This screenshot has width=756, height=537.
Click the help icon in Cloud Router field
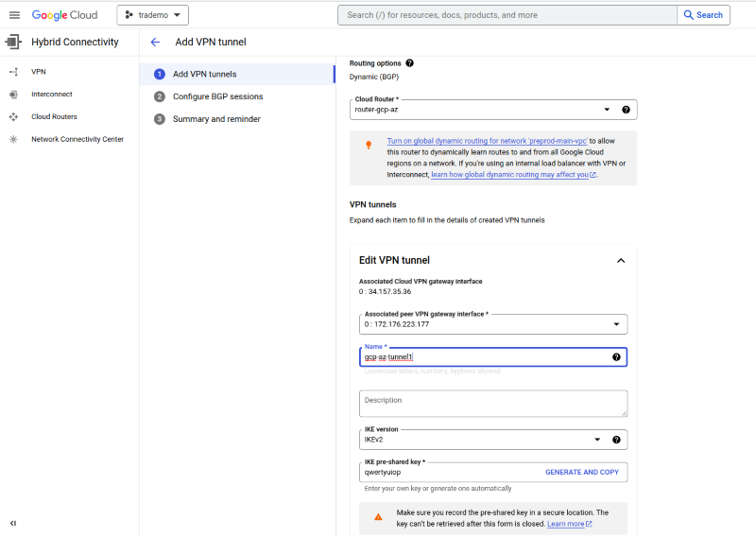coord(626,110)
